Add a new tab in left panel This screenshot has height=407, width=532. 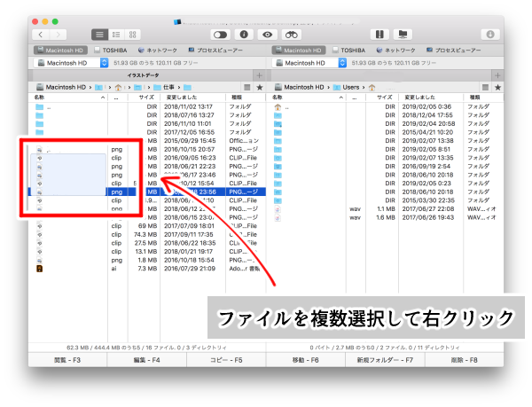pos(260,75)
